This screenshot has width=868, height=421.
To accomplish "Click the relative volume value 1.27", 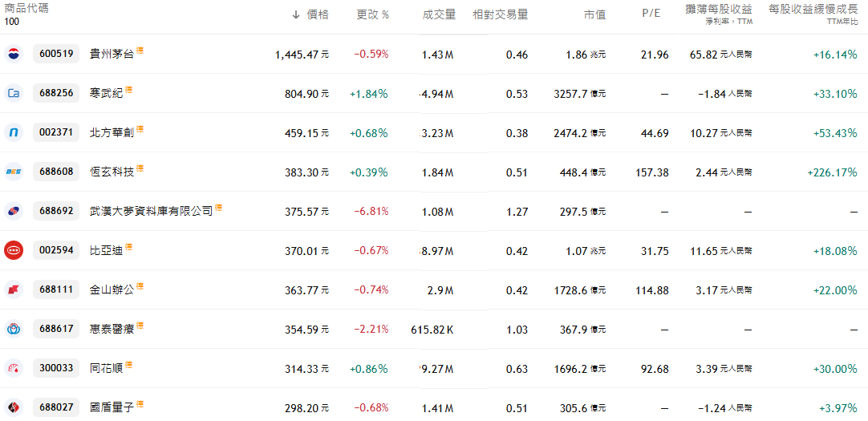I will [517, 212].
